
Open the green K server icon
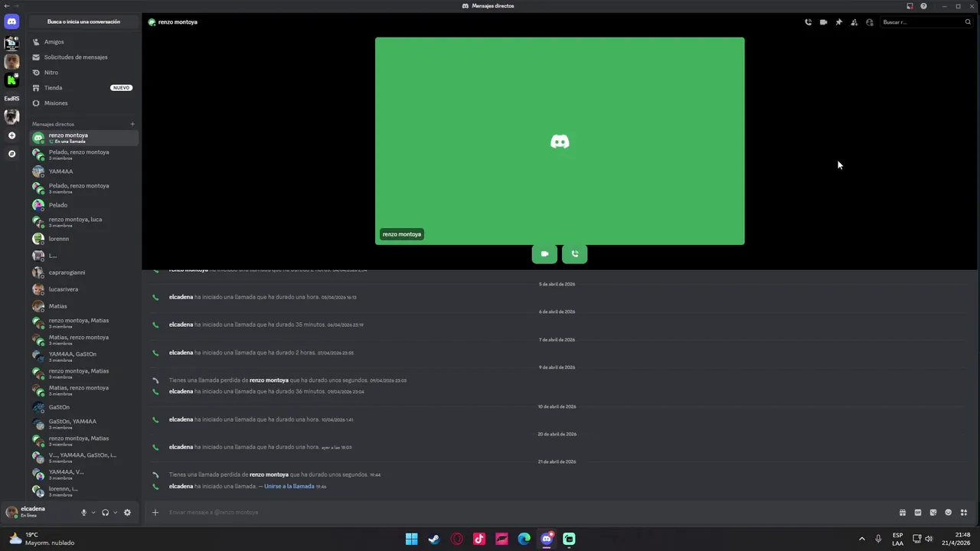pyautogui.click(x=11, y=80)
